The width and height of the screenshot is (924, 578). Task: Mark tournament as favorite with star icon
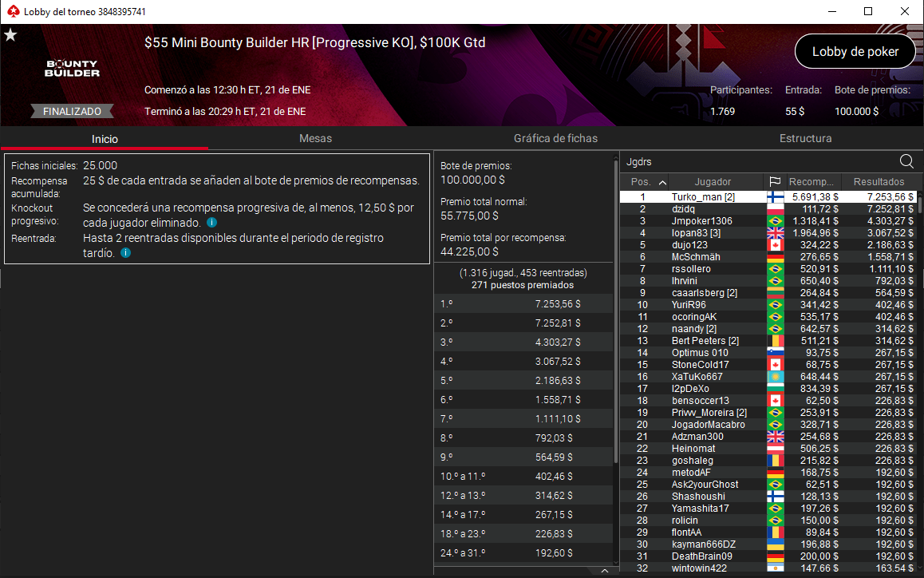[10, 35]
